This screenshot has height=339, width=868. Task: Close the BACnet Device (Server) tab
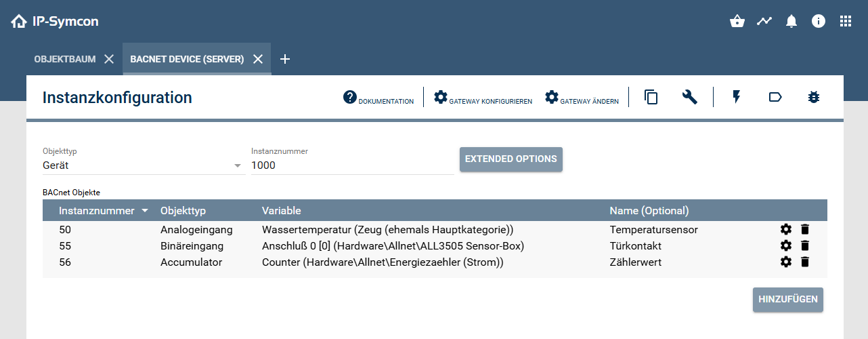point(258,59)
